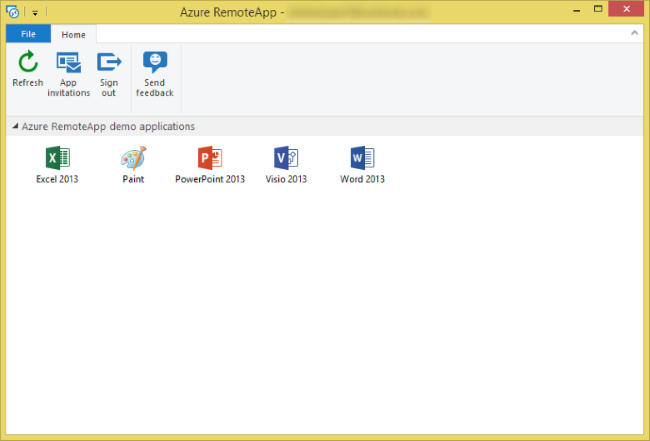The width and height of the screenshot is (650, 441).
Task: Open the File tab
Action: pyautogui.click(x=29, y=34)
